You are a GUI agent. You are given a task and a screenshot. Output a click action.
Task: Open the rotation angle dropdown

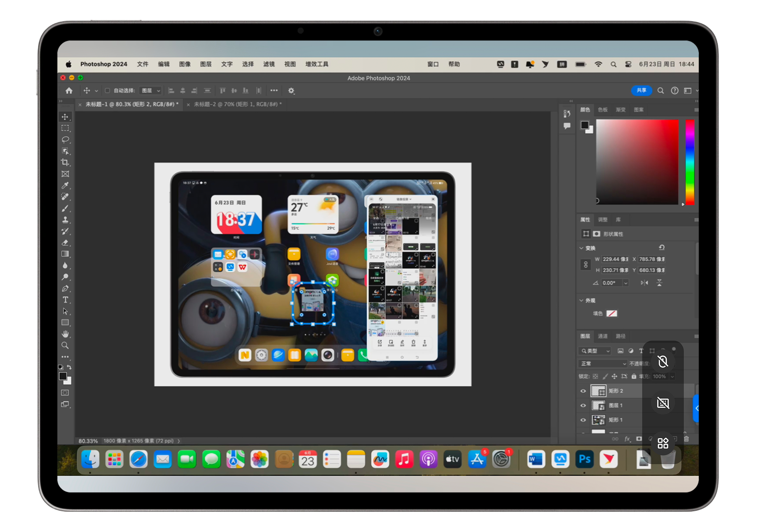pyautogui.click(x=626, y=283)
